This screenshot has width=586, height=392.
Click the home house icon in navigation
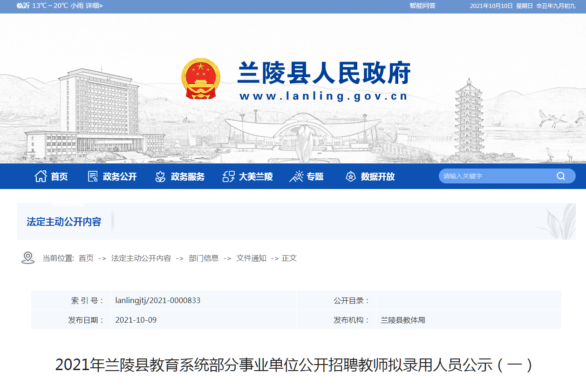point(41,176)
